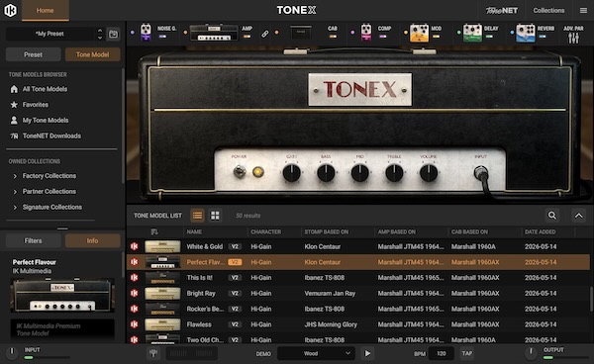Select the Noise Gate pedal icon

[146, 33]
